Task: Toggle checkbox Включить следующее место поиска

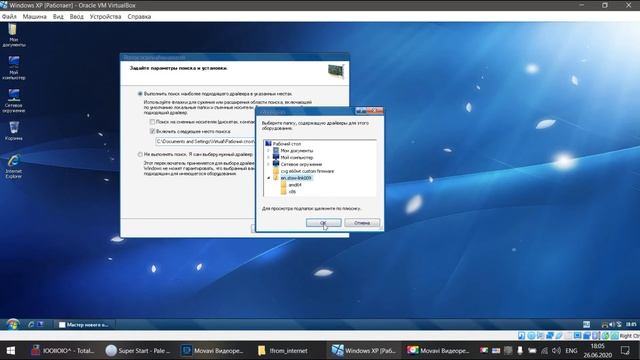Action: [x=152, y=131]
